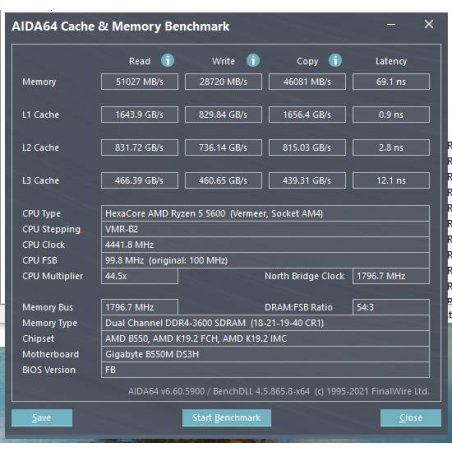This screenshot has height=452, width=452.
Task: Click the Motherboard label
Action: (51, 355)
